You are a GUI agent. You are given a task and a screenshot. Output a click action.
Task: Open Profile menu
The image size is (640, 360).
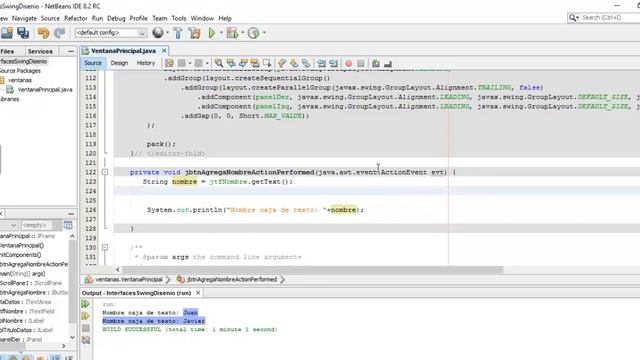(138, 18)
